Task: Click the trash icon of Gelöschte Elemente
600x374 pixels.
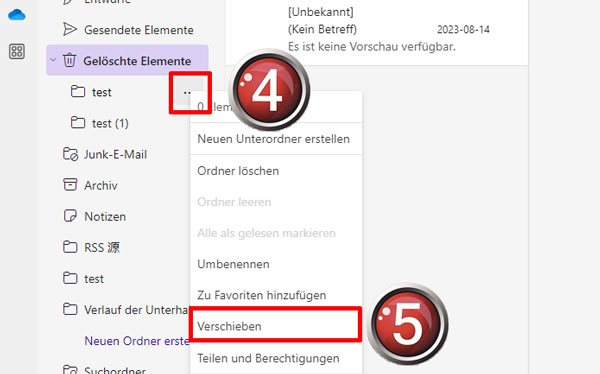Action: [69, 60]
